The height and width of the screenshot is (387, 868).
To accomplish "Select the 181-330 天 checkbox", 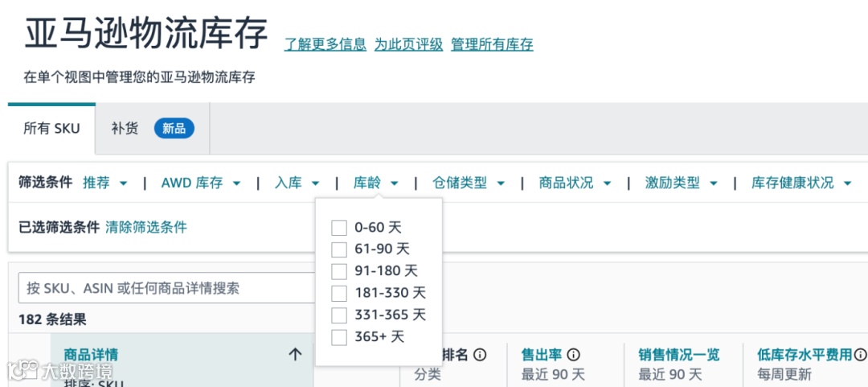I will tap(339, 294).
